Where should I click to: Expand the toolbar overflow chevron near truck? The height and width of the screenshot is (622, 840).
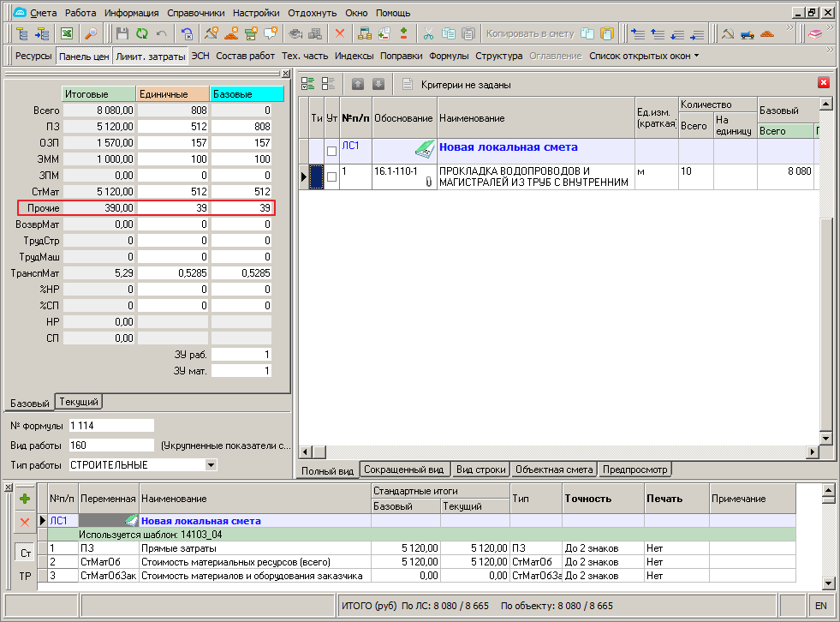[789, 27]
